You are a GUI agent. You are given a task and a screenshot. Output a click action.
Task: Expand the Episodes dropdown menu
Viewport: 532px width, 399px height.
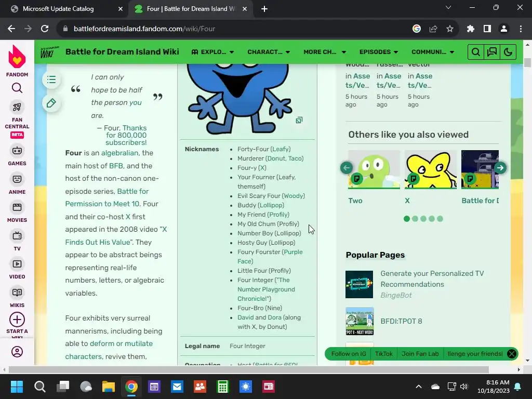point(379,52)
